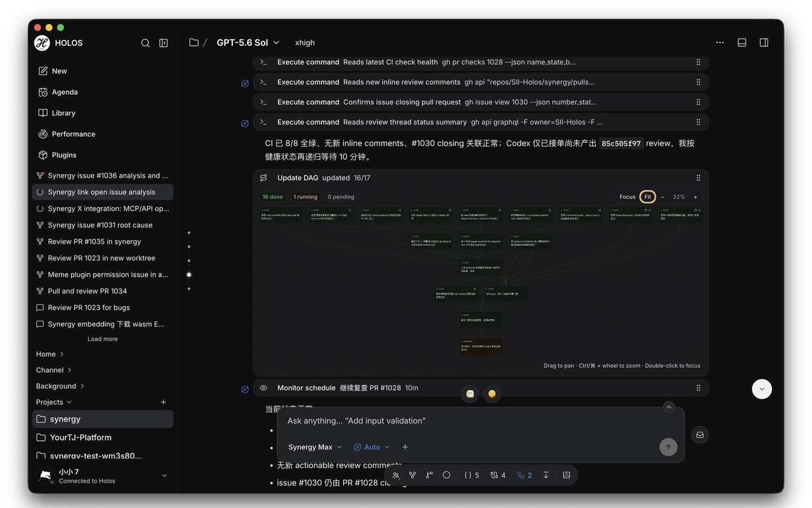Click Load more sessions

point(103,339)
